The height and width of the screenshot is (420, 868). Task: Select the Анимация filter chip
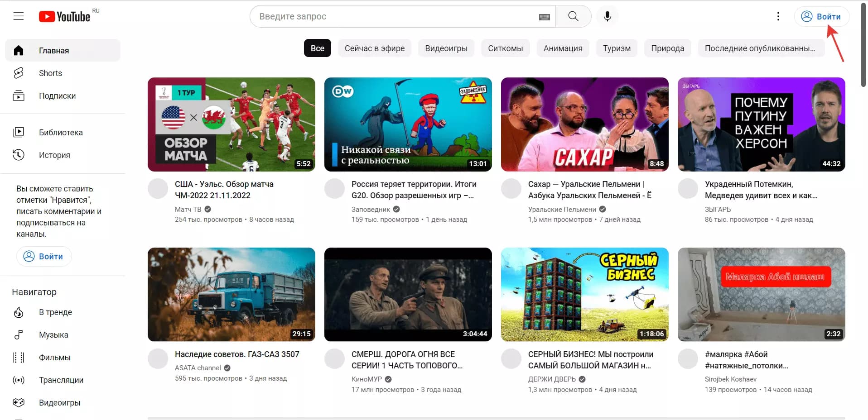(x=563, y=48)
